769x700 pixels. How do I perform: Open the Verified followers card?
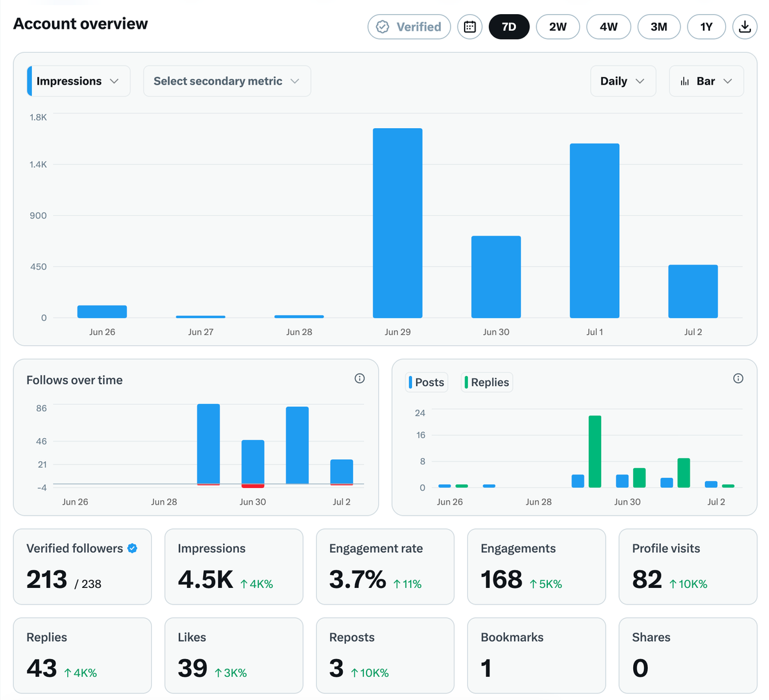[x=83, y=567]
